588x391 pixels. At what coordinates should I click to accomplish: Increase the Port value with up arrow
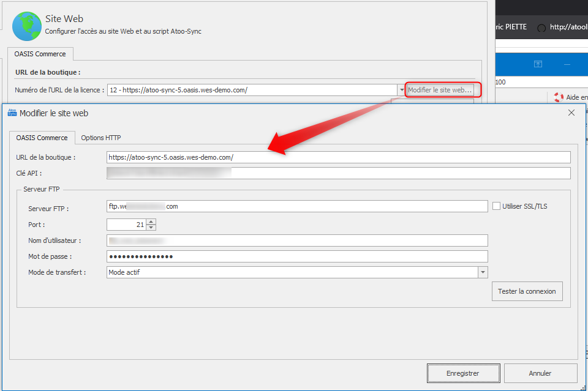pos(151,222)
